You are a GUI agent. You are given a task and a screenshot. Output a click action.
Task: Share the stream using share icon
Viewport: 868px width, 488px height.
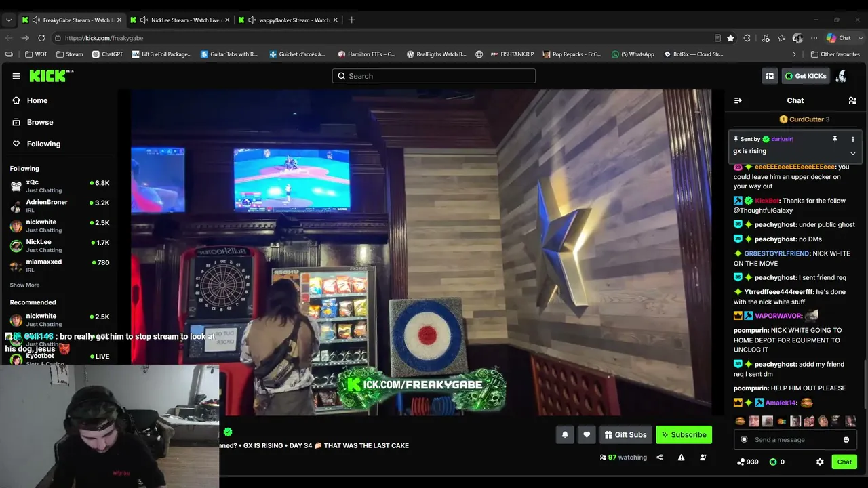pyautogui.click(x=659, y=457)
